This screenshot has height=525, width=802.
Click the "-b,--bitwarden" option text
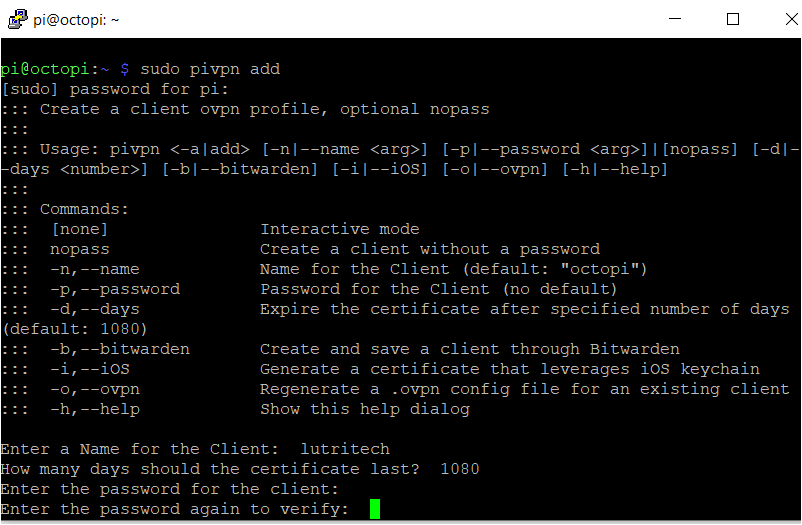pyautogui.click(x=120, y=349)
